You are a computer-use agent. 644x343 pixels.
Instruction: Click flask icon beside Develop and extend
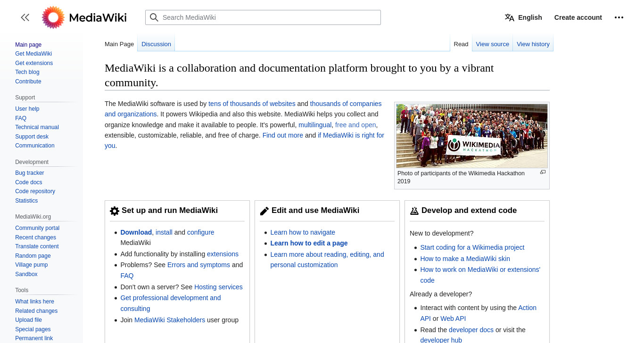(x=414, y=211)
